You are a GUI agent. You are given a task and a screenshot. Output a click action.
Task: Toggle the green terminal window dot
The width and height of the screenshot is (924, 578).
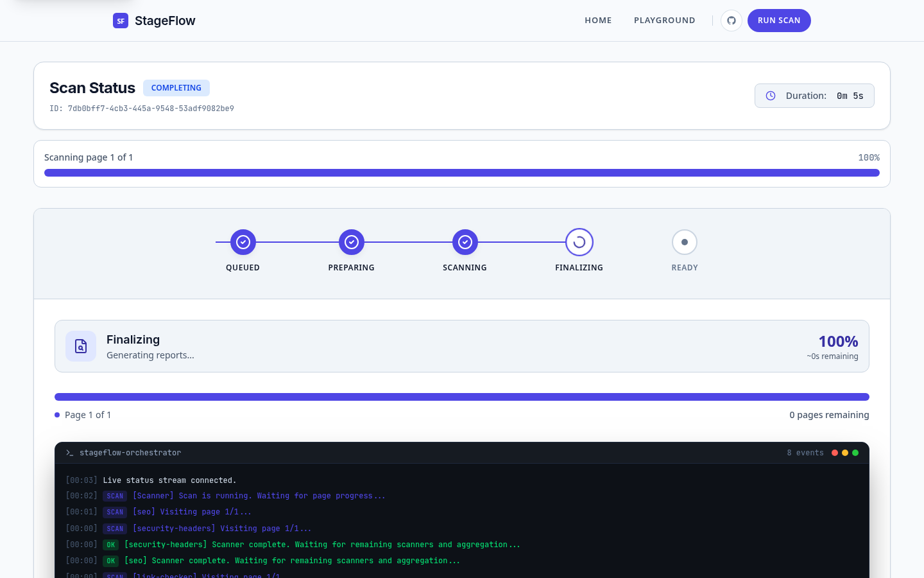855,452
